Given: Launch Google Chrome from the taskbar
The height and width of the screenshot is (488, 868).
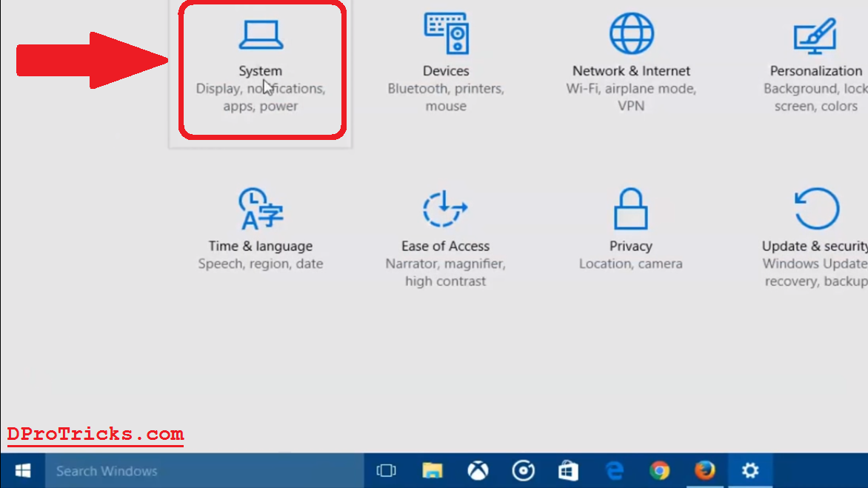Looking at the screenshot, I should point(659,471).
